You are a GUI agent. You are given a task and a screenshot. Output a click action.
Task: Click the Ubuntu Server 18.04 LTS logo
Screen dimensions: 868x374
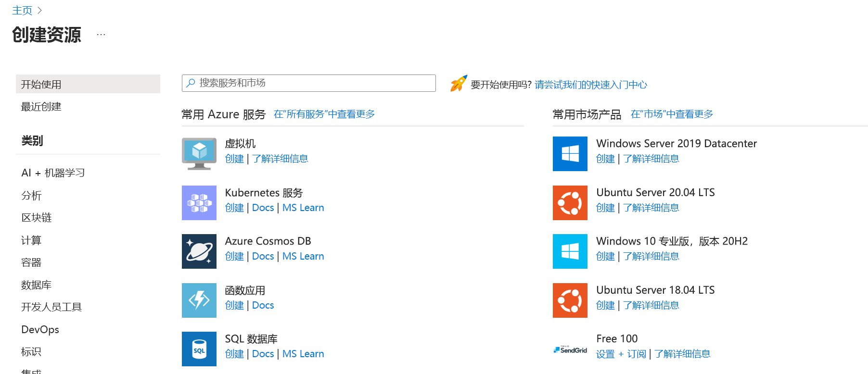click(570, 300)
